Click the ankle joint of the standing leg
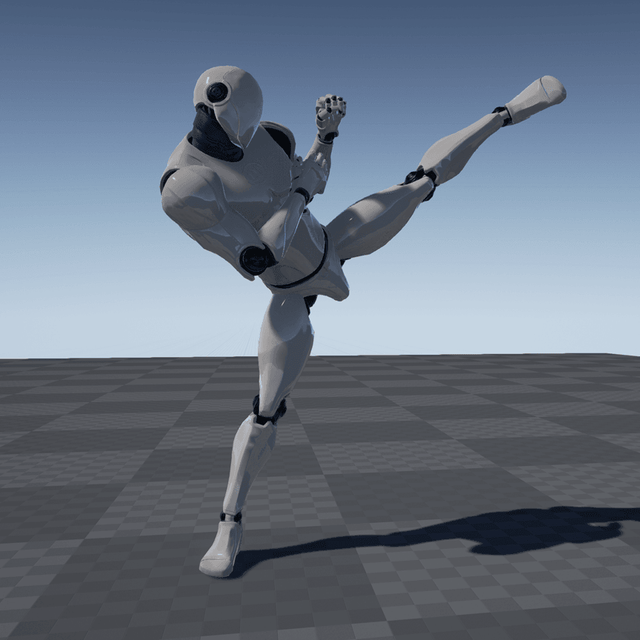This screenshot has width=640, height=640. pos(231,517)
